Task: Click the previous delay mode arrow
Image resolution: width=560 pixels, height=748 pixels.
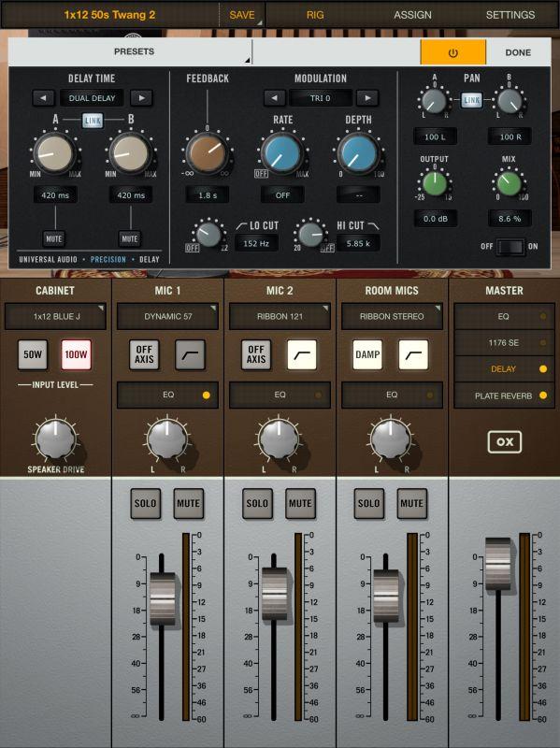Action: [x=43, y=98]
